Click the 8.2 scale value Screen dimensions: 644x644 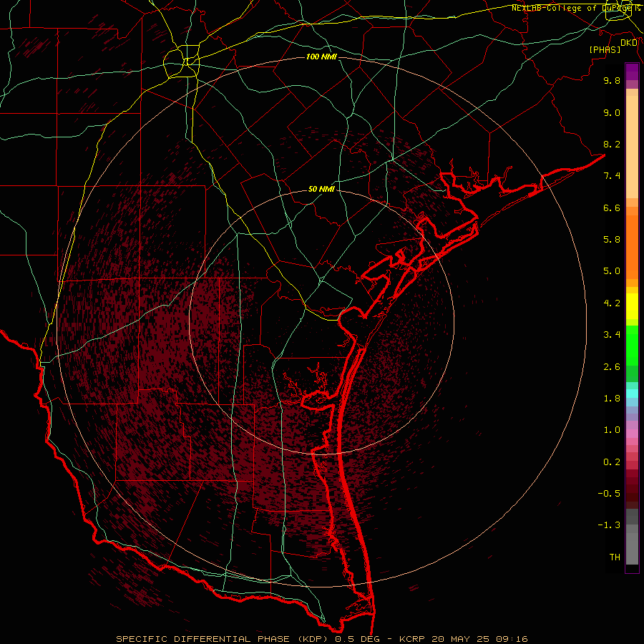[x=612, y=144]
